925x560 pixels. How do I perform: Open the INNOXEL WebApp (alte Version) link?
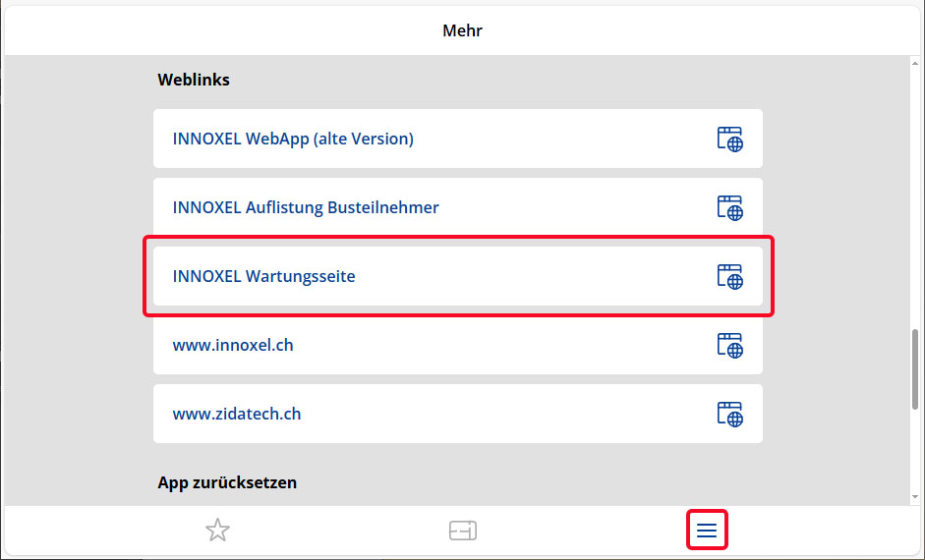pos(458,139)
